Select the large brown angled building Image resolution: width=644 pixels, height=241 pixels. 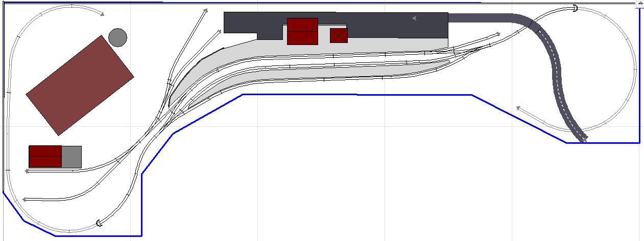80,85
